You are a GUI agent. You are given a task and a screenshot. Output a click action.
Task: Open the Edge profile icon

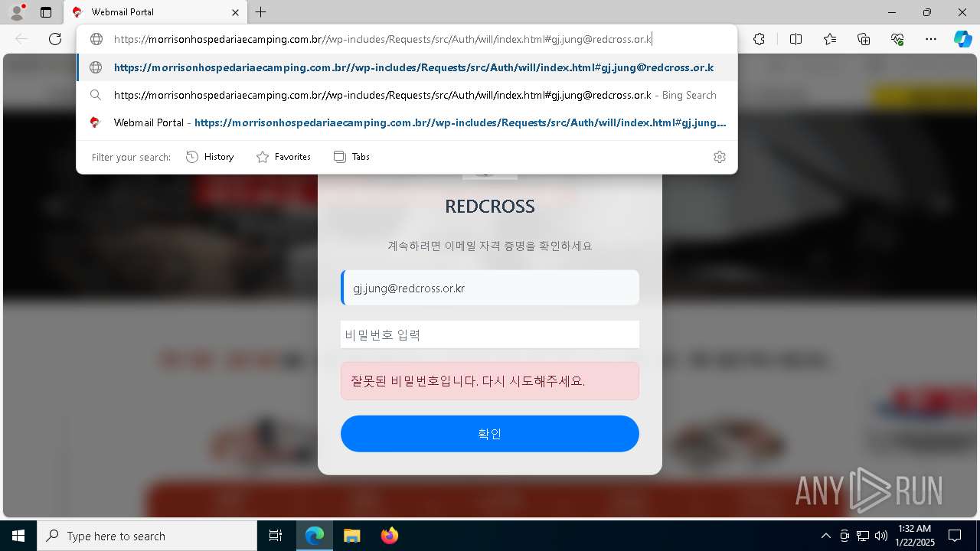click(17, 12)
